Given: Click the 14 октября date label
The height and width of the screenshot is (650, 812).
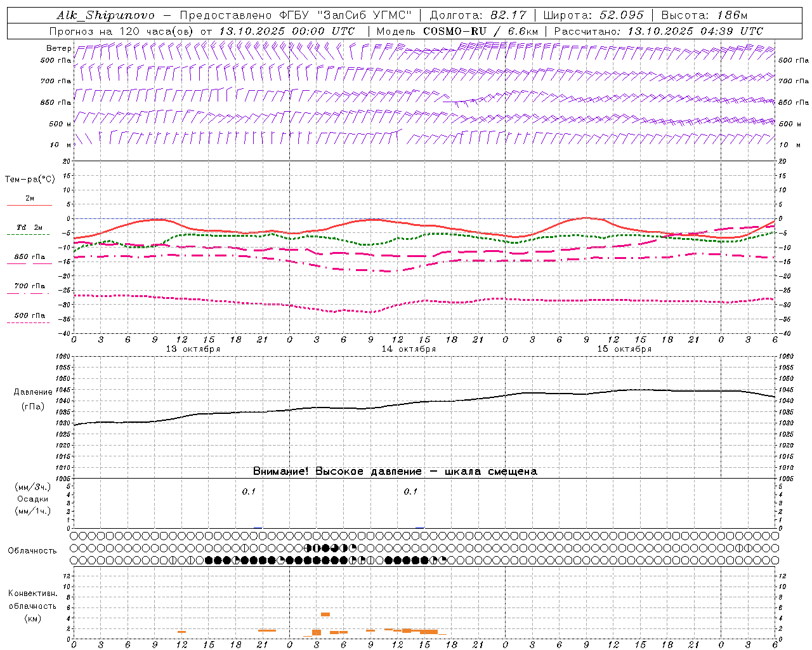Looking at the screenshot, I should coord(409,349).
